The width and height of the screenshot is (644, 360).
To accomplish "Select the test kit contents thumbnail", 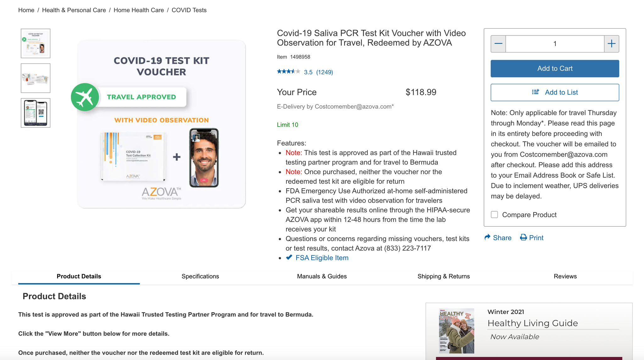I will click(x=35, y=78).
